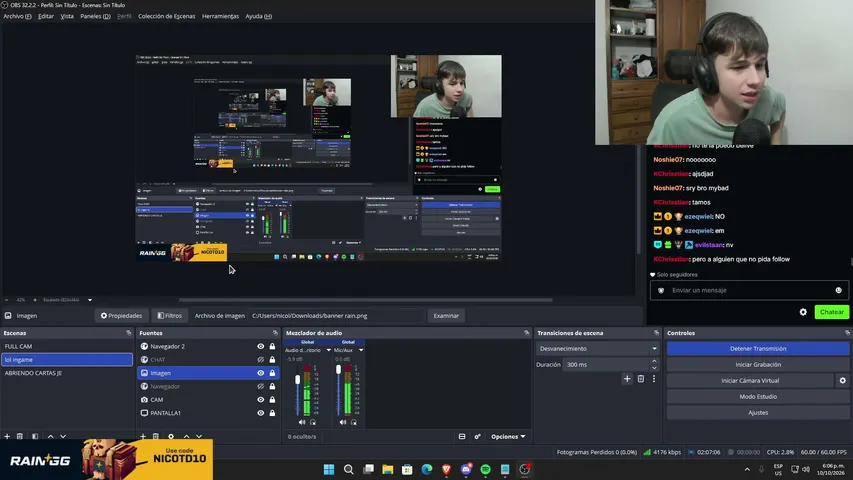Open Filtros for the Imagen source
Image resolution: width=853 pixels, height=480 pixels.
click(x=169, y=316)
